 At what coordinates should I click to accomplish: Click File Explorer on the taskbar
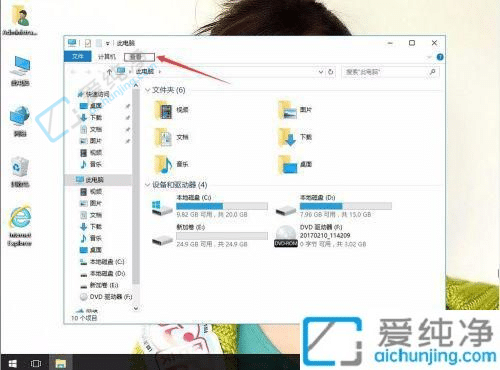click(60, 363)
